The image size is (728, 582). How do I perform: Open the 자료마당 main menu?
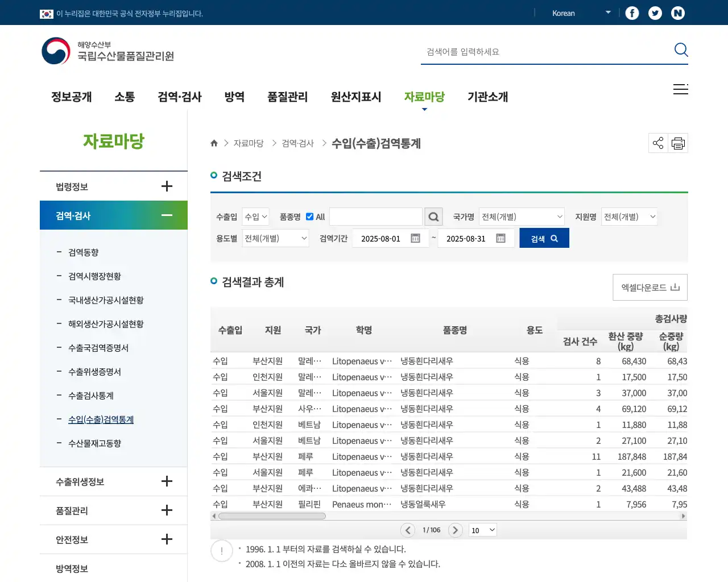(x=424, y=97)
